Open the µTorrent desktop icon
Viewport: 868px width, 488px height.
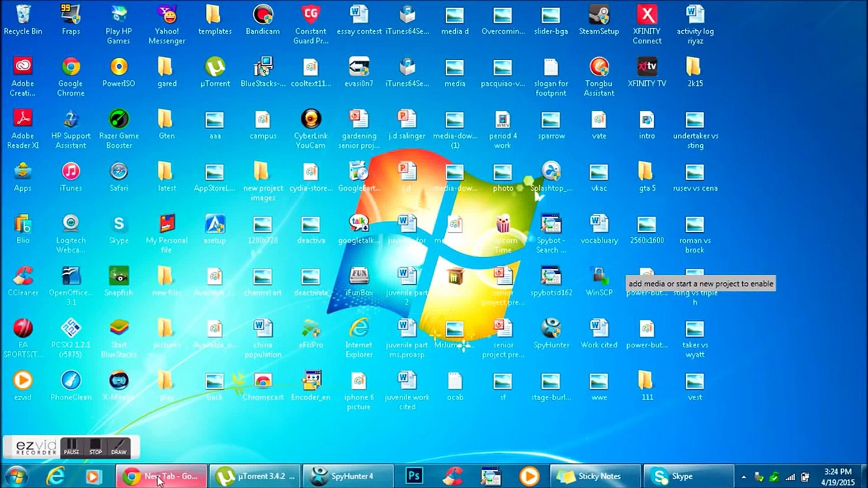tap(215, 72)
